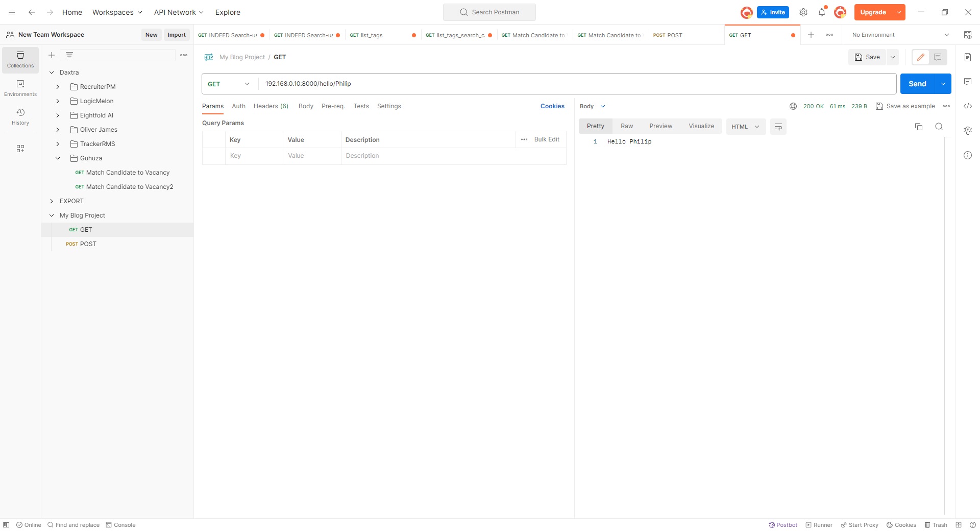Copy the response body
This screenshot has width=980, height=531.
coord(919,127)
